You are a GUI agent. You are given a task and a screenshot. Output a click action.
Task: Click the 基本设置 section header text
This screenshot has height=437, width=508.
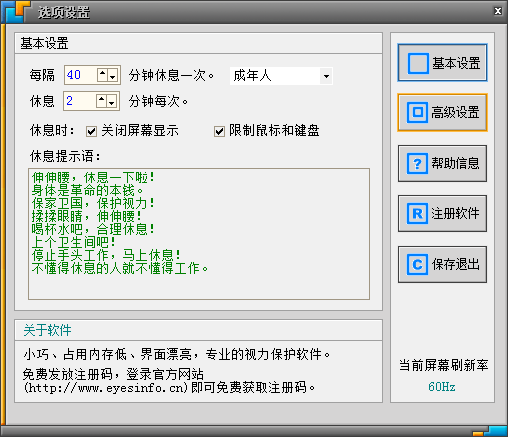[x=44, y=43]
